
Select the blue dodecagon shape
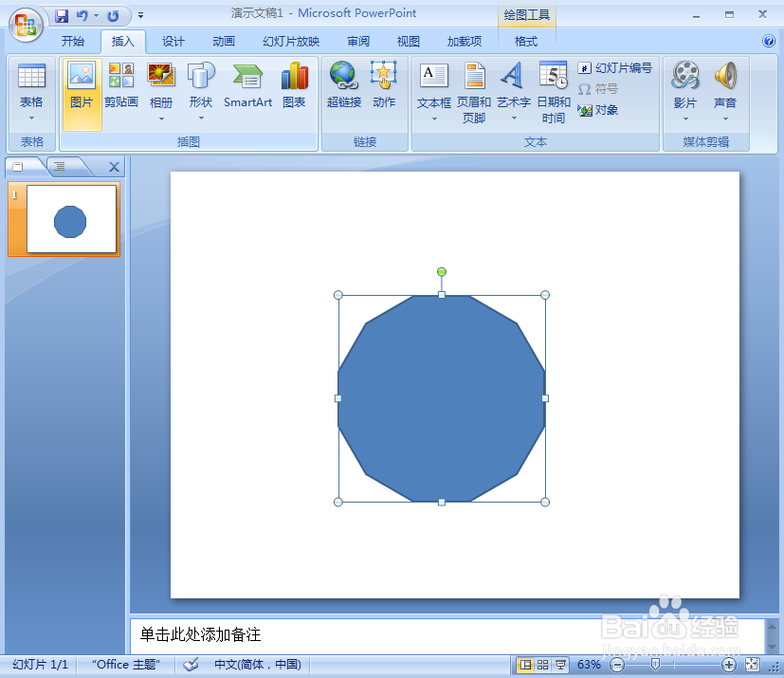click(x=442, y=398)
